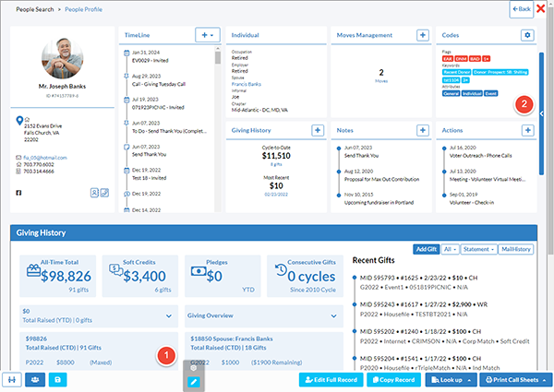Add a new note via plus icon
The image size is (554, 392).
[423, 131]
